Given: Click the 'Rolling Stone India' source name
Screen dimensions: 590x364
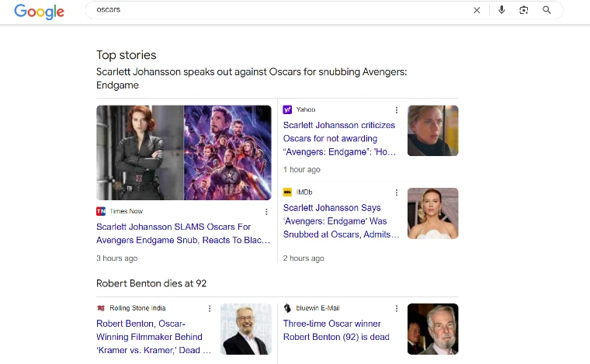Looking at the screenshot, I should pyautogui.click(x=137, y=308).
